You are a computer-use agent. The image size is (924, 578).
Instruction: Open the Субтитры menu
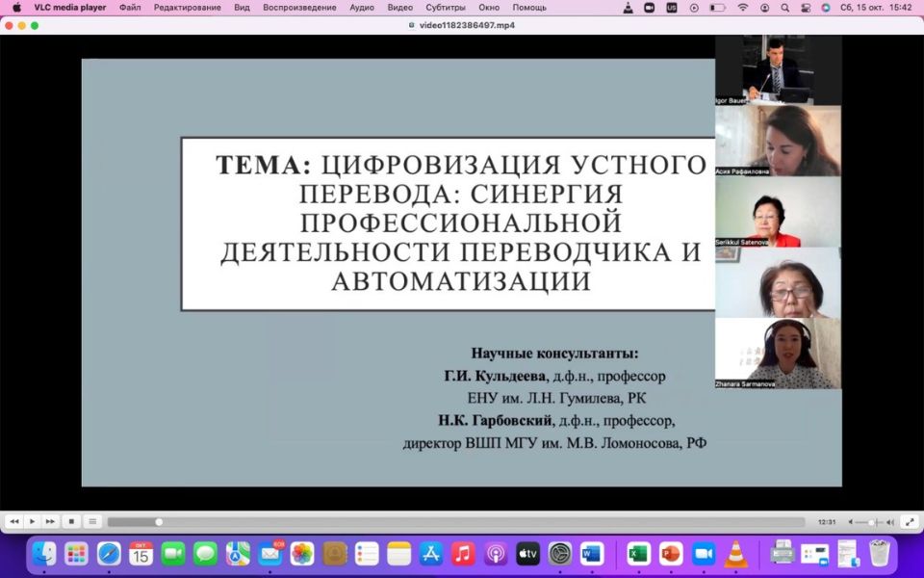[446, 8]
